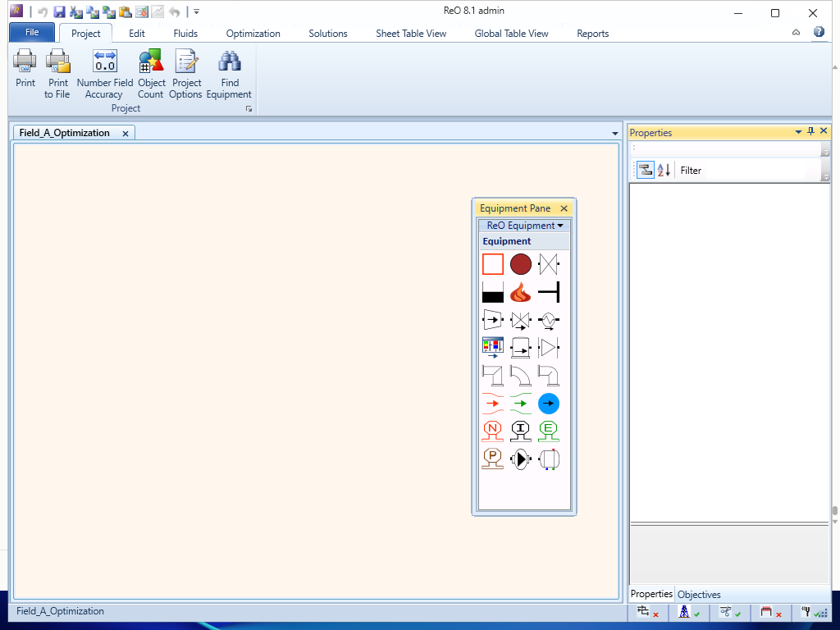Pick the green arrow choke equipment icon
This screenshot has height=630, width=840.
click(521, 404)
